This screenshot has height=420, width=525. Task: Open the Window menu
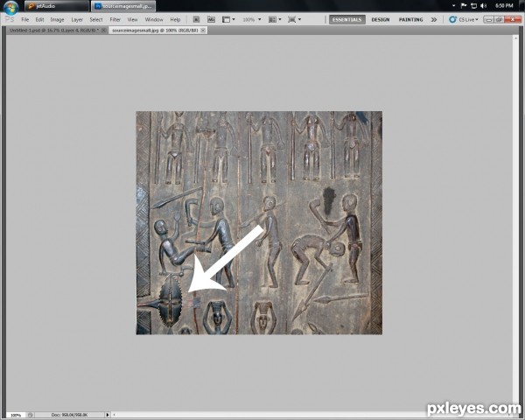tap(154, 20)
